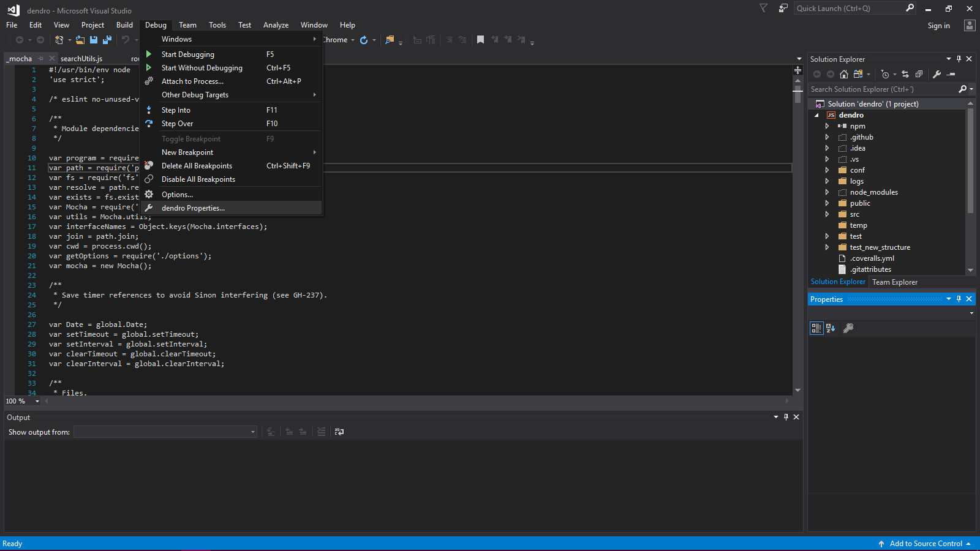Click the account avatar icon beside Sign in
Viewport: 980px width, 551px height.
click(969, 25)
